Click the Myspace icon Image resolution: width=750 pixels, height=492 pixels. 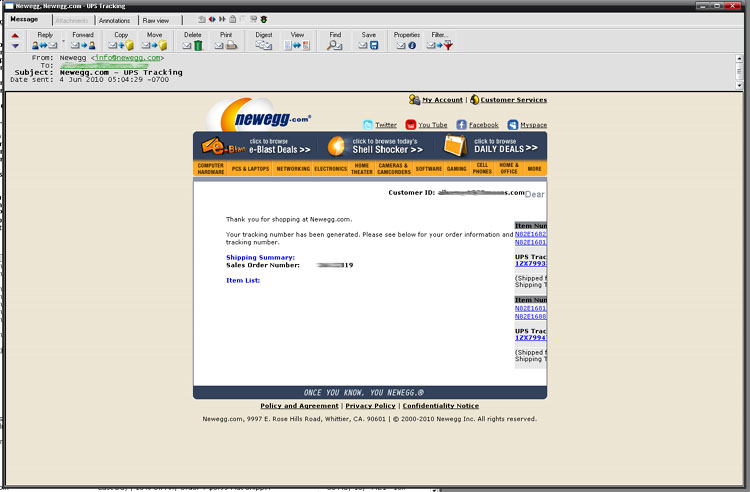(x=513, y=125)
